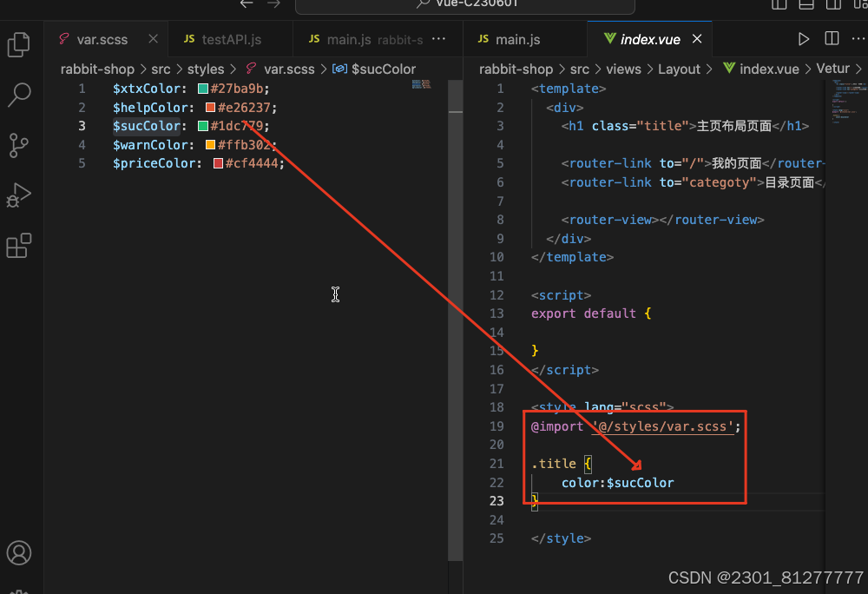Click the router-view tag line
Screen dimensions: 868x594
(662, 220)
